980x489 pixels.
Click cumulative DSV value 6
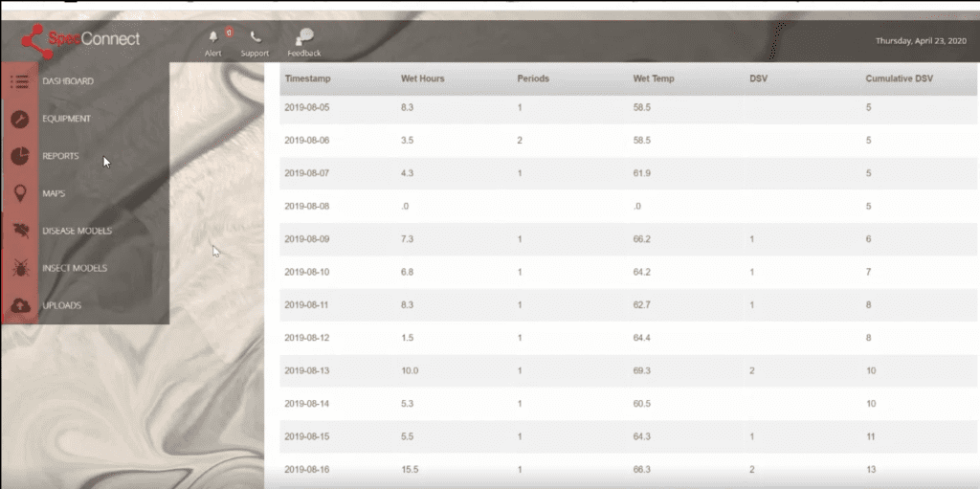point(869,239)
